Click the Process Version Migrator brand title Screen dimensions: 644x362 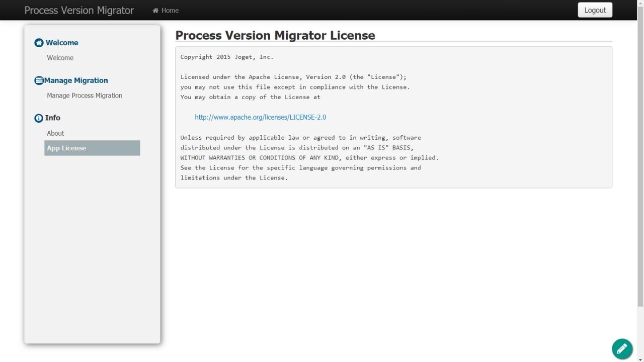tap(79, 10)
